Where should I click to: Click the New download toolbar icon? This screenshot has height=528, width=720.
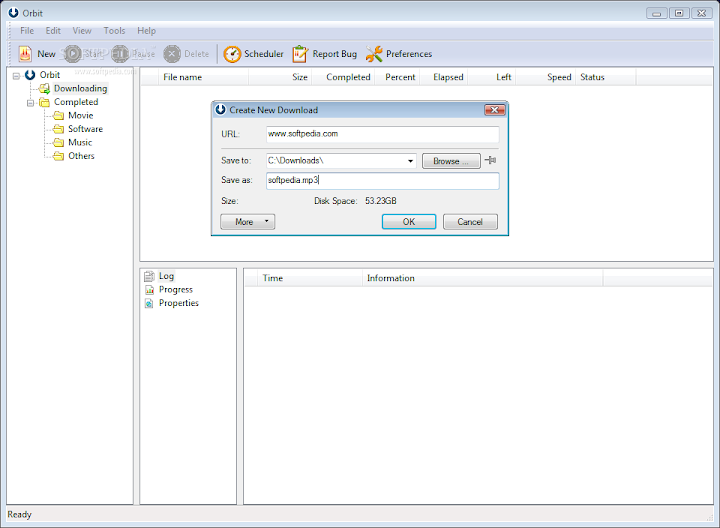click(x=25, y=54)
